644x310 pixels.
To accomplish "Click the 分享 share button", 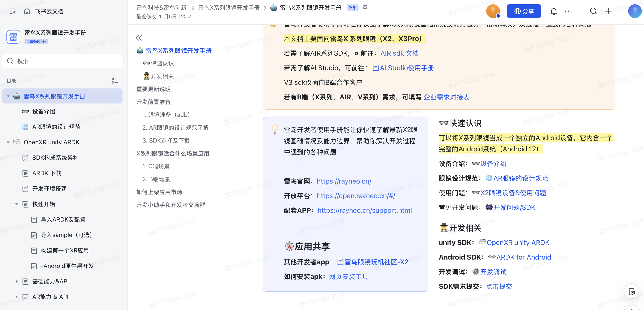I will click(524, 11).
